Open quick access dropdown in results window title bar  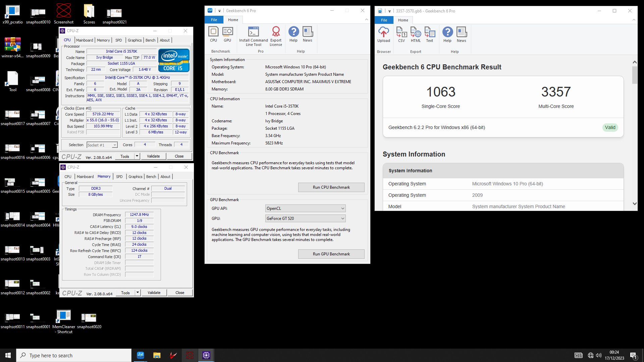(x=389, y=11)
